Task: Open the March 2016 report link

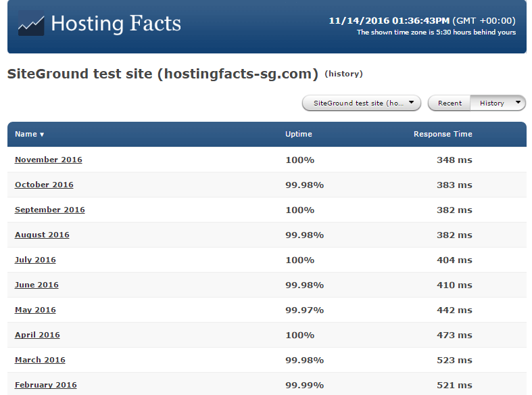Action: click(40, 360)
